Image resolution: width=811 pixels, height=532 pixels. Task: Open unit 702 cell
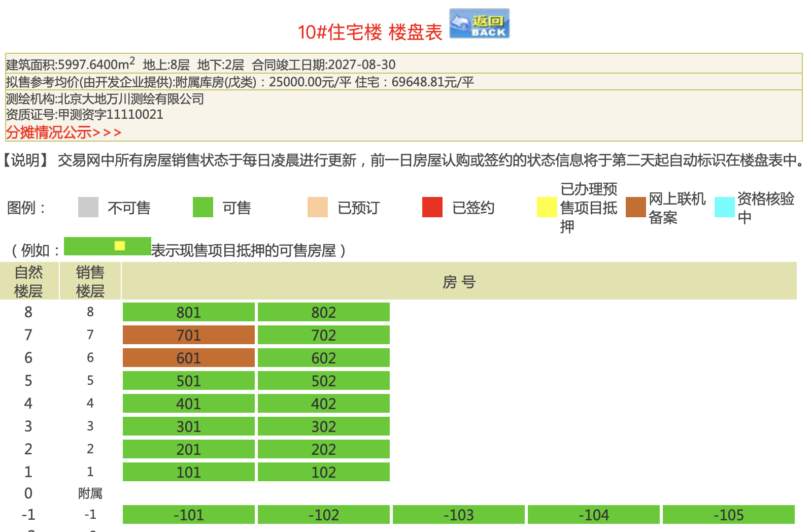tap(323, 335)
